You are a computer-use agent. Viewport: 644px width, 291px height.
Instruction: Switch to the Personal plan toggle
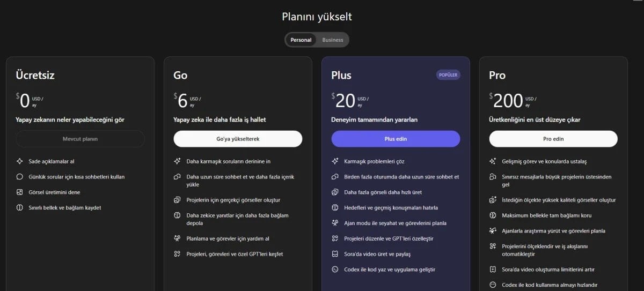click(301, 40)
